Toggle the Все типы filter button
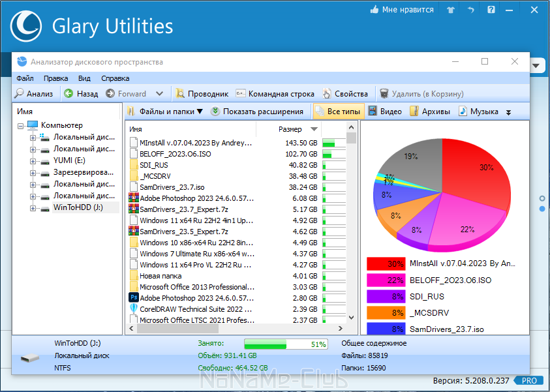Viewport: 550px width, 392px height. click(339, 112)
